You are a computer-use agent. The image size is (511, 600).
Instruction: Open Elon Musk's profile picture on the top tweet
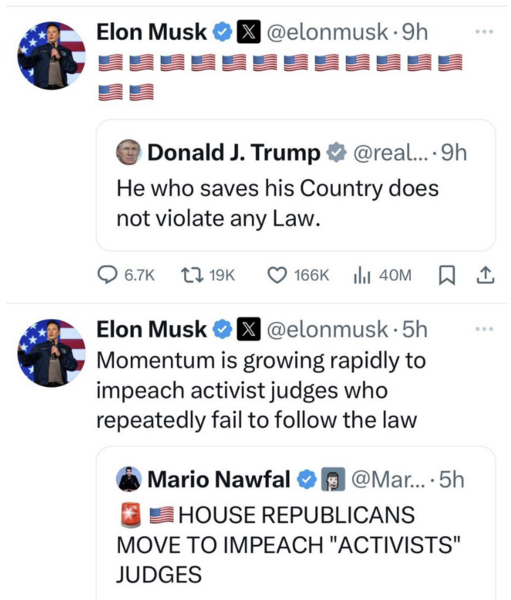pos(52,55)
